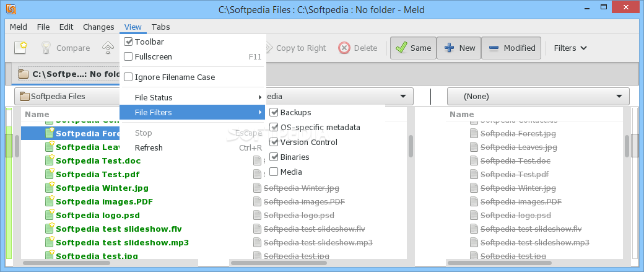Open the Tabs menu
This screenshot has height=272, width=644.
pyautogui.click(x=160, y=27)
